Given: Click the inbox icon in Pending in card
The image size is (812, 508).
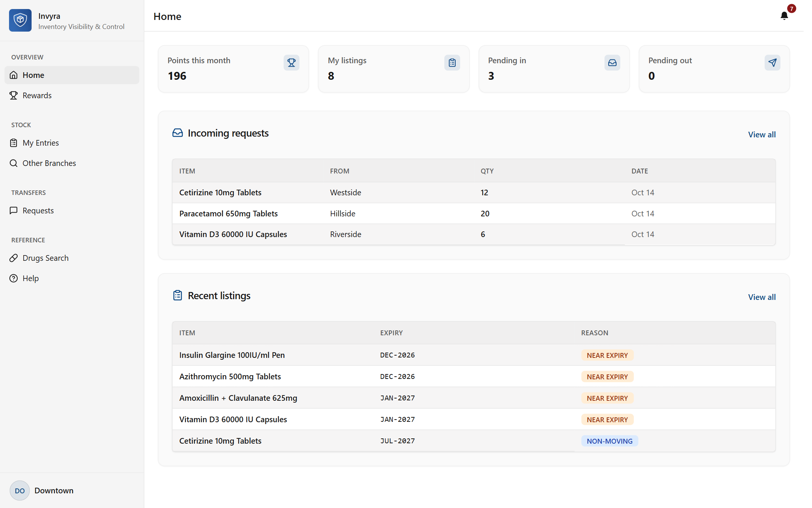Looking at the screenshot, I should [x=612, y=62].
